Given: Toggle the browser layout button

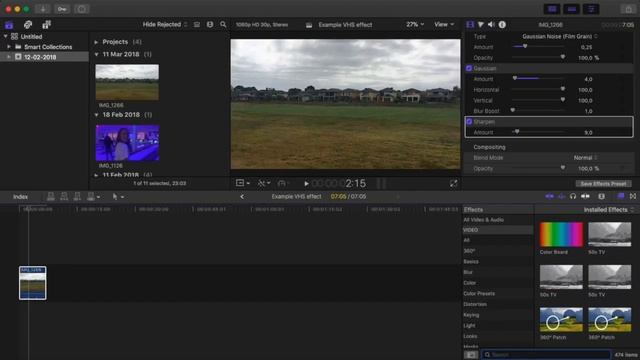Looking at the screenshot, I should coord(552,9).
